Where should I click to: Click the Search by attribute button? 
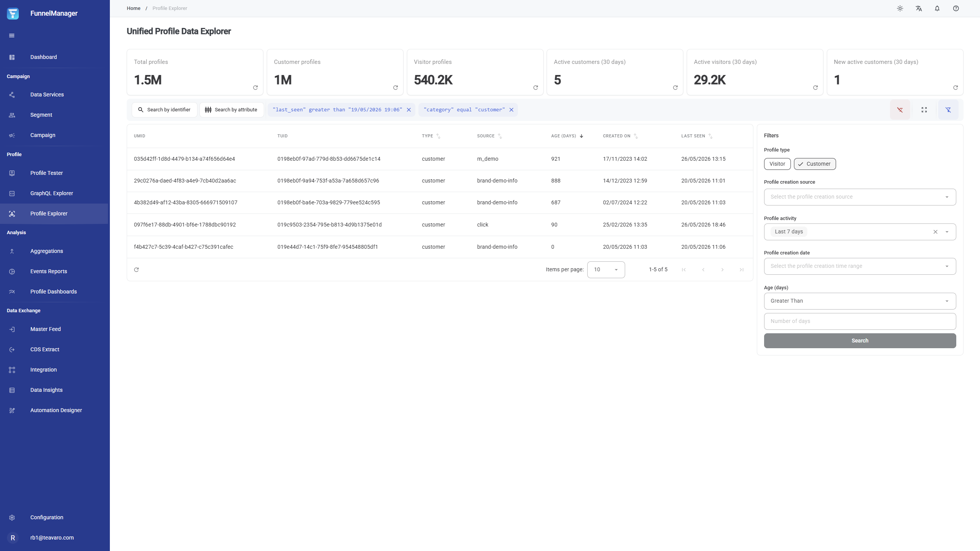(x=232, y=110)
